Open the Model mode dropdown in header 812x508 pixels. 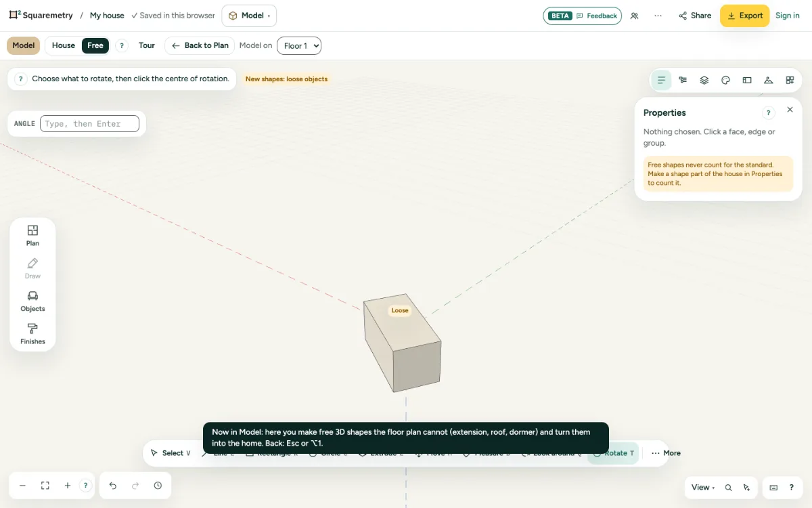[249, 16]
